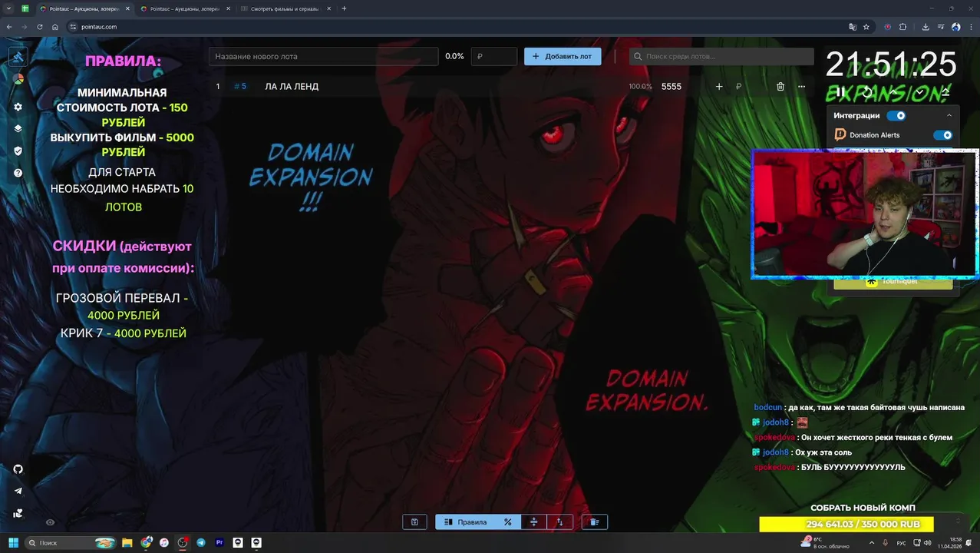The height and width of the screenshot is (553, 980).
Task: Toggle the Donation Alerts integration switch
Action: [x=942, y=135]
